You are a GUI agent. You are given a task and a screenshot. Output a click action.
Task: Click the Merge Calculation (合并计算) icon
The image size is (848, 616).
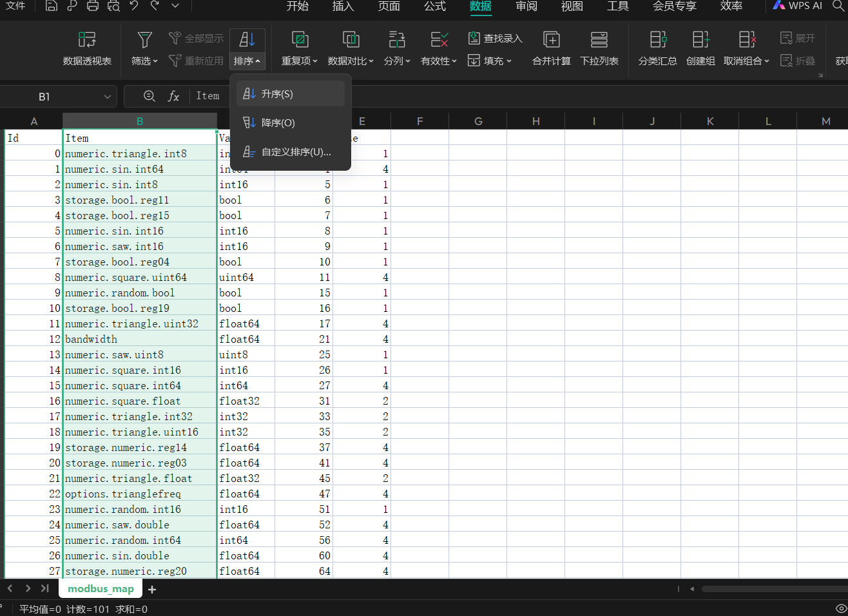(551, 40)
